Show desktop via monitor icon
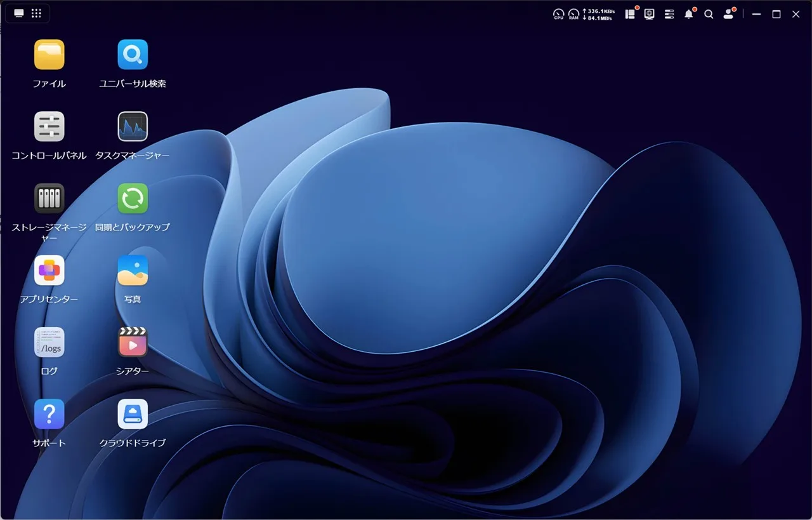Image resolution: width=812 pixels, height=520 pixels. (x=19, y=13)
